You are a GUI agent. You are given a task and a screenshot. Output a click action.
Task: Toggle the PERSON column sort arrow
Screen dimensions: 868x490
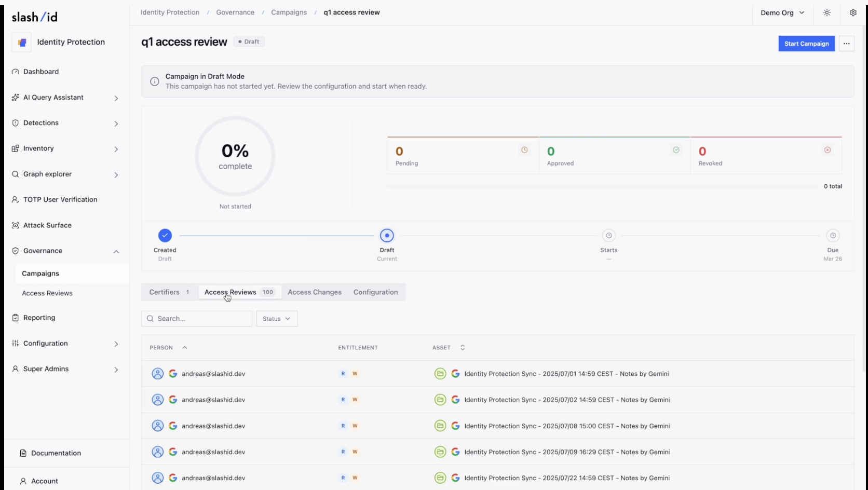pos(185,347)
